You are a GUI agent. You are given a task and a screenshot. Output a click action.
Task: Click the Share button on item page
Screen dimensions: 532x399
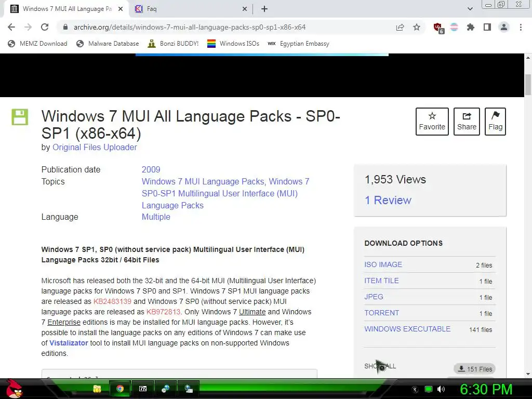coord(467,122)
